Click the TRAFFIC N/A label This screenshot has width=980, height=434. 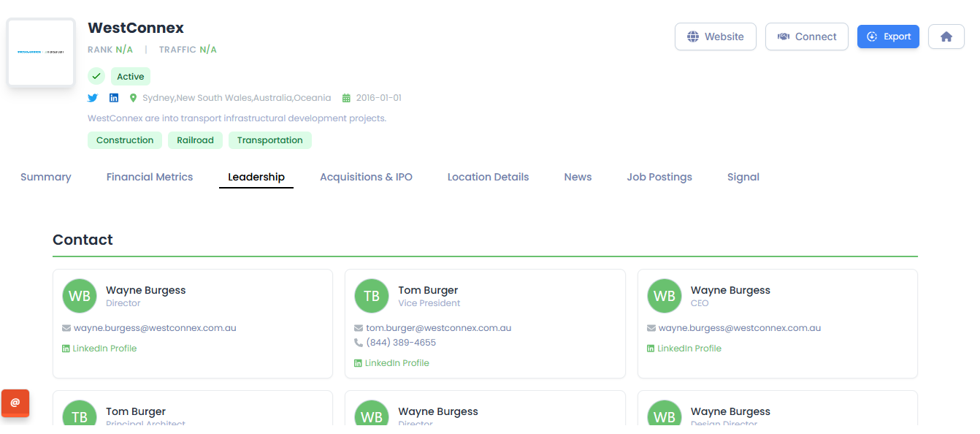(x=188, y=50)
